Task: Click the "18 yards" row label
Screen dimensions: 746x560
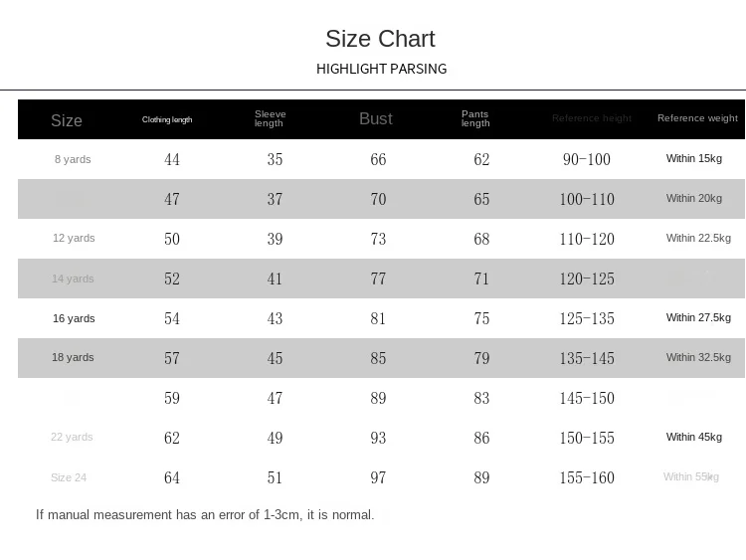Action: click(x=74, y=357)
